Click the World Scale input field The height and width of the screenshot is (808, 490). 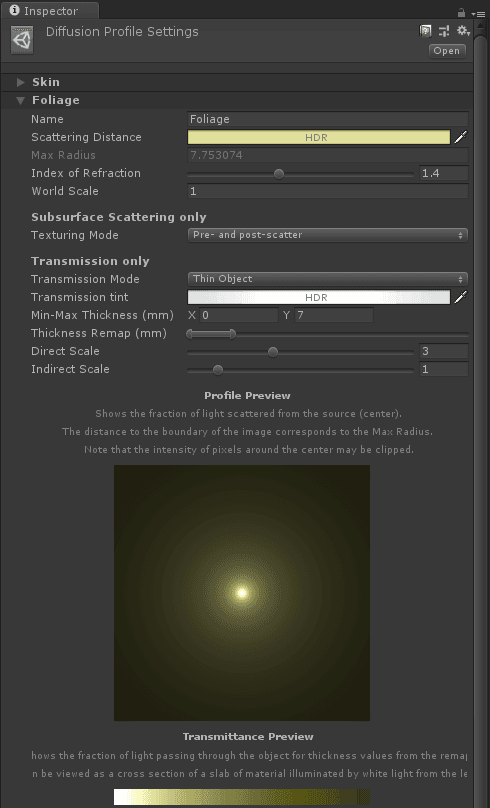[328, 191]
